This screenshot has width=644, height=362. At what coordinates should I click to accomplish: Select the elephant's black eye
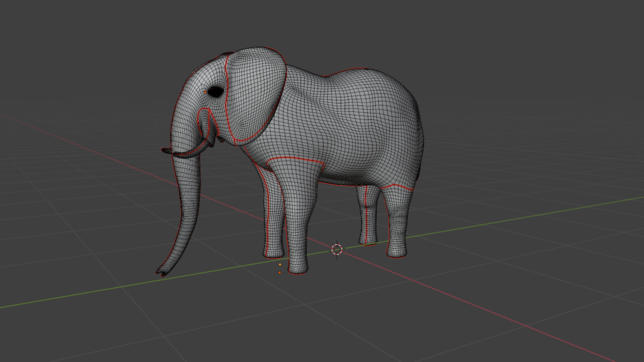tap(216, 92)
